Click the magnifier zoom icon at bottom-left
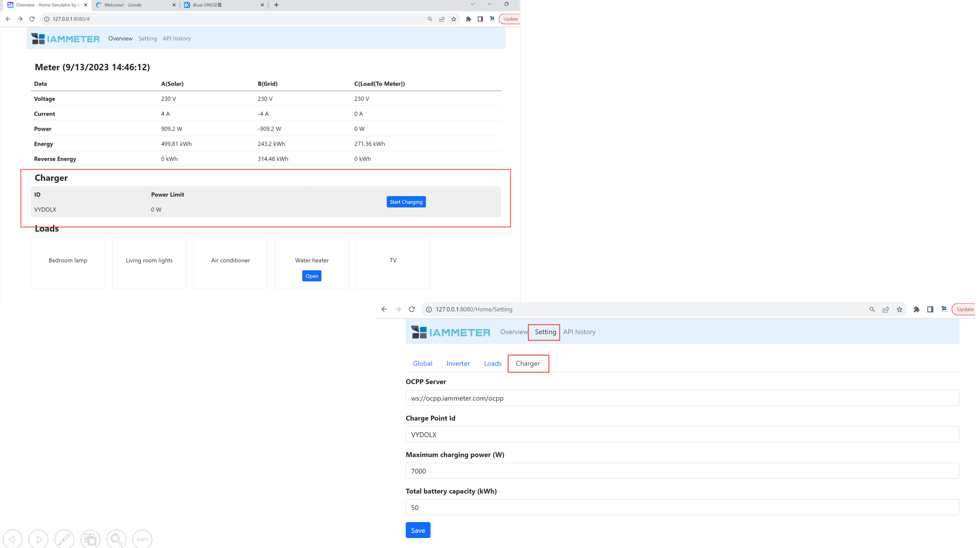Image resolution: width=980 pixels, height=548 pixels. [x=116, y=539]
